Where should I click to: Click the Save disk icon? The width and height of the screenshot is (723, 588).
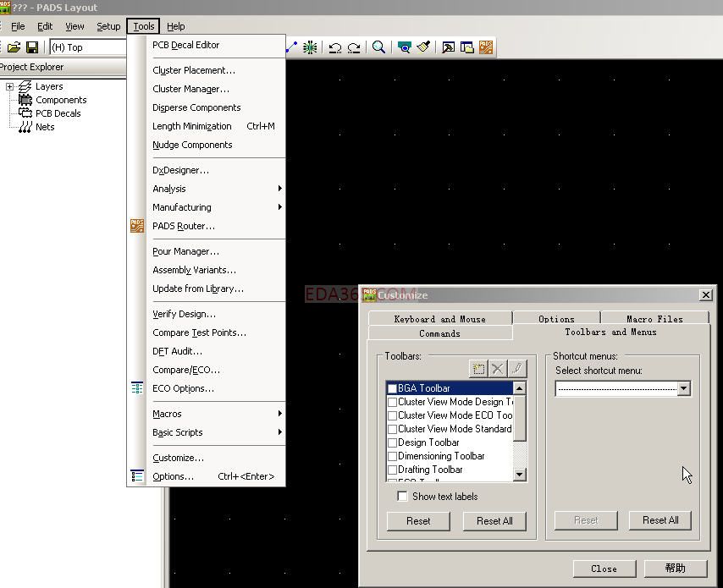[x=32, y=47]
